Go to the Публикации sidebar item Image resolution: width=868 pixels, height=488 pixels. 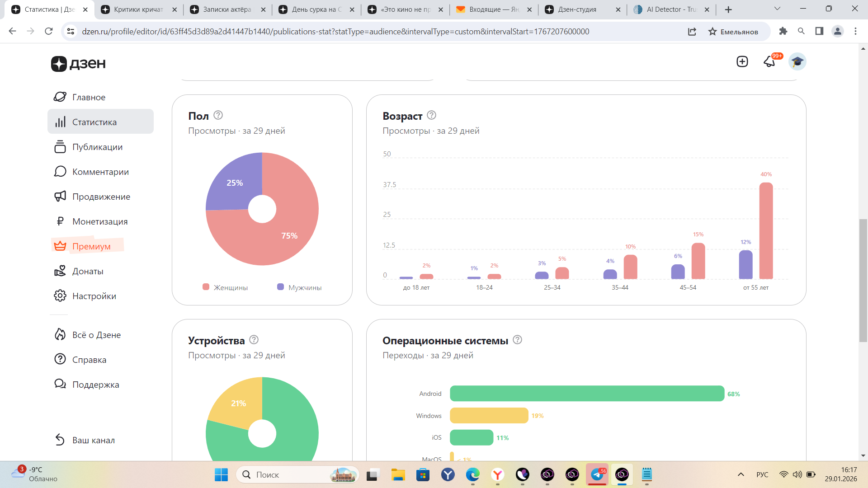pos(97,147)
